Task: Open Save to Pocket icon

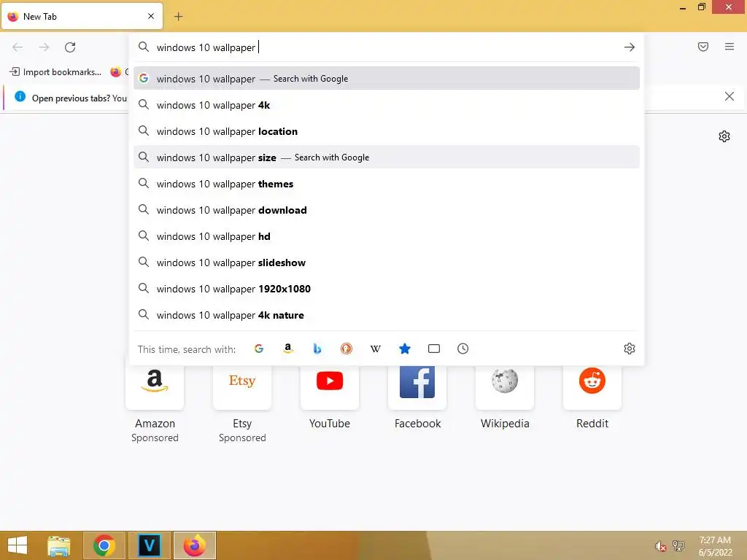Action: [x=703, y=47]
